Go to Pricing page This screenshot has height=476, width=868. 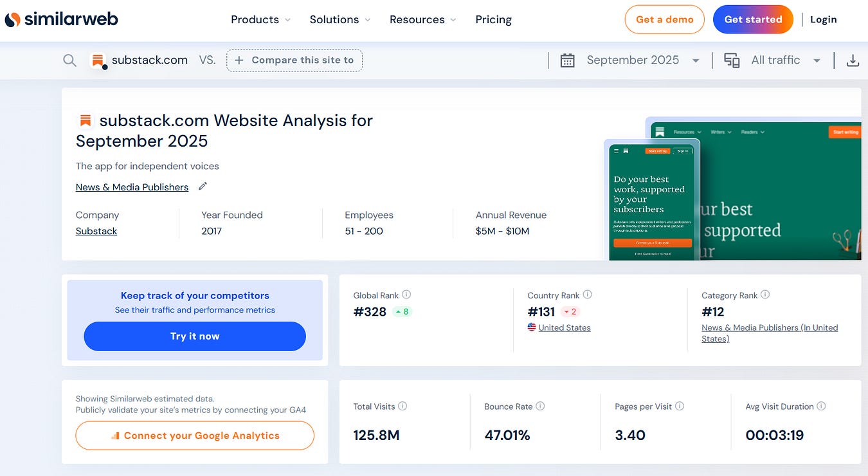click(494, 19)
